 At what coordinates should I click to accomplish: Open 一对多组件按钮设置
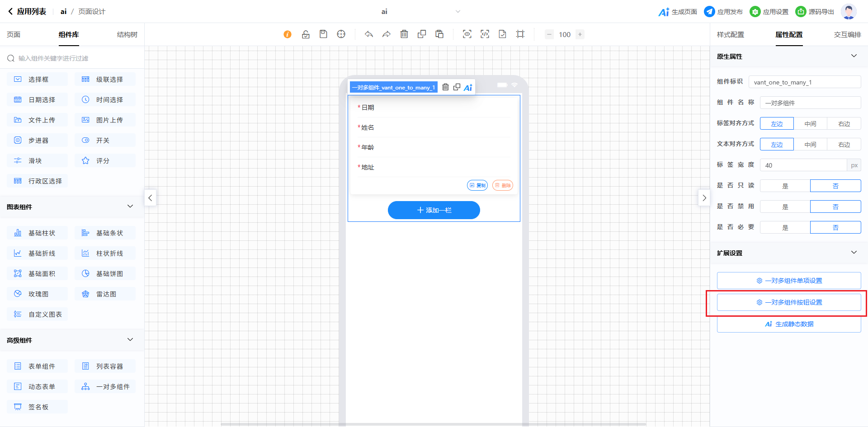click(789, 302)
